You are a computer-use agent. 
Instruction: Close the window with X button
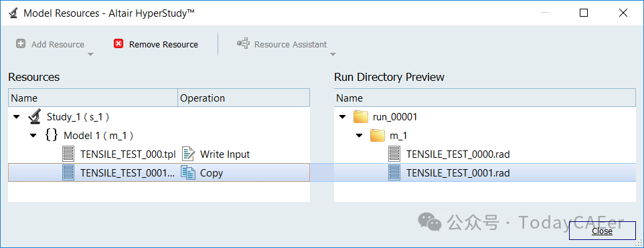click(623, 13)
